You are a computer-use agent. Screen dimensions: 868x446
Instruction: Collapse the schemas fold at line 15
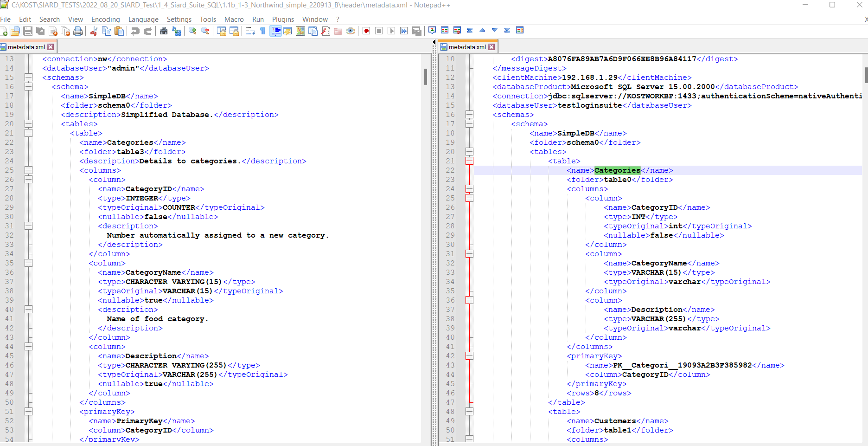[x=28, y=78]
